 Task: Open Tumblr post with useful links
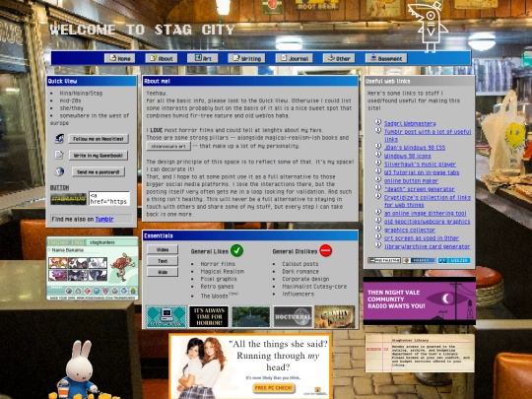pos(428,135)
